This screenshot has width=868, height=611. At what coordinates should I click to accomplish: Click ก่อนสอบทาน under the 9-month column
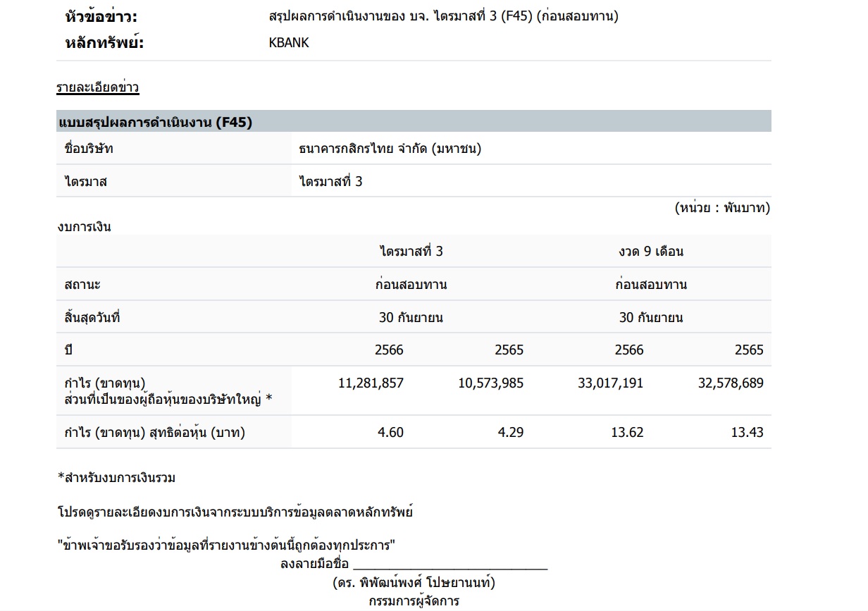pos(651,285)
